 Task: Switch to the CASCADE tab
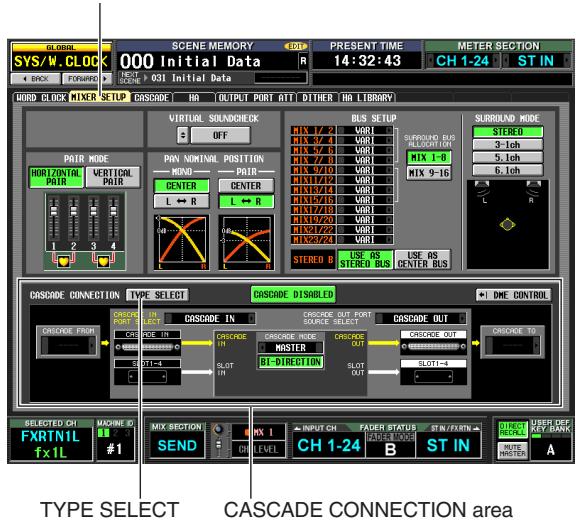[x=152, y=98]
